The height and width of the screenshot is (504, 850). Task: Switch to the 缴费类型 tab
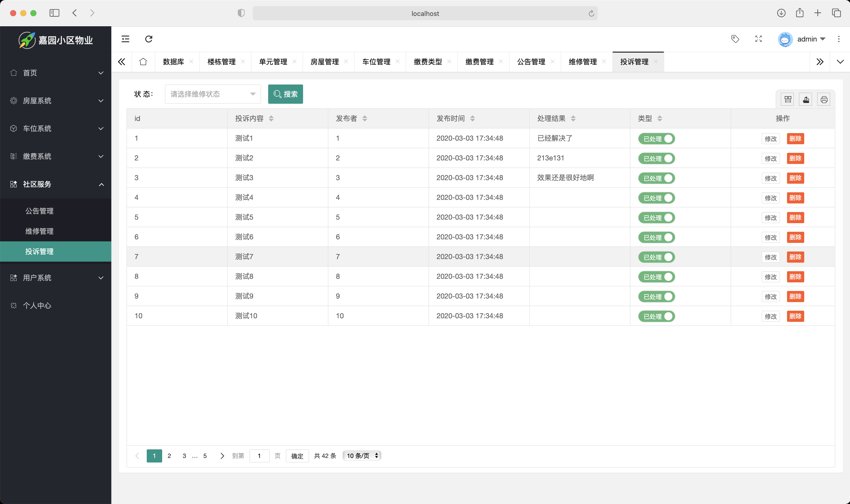coord(428,62)
